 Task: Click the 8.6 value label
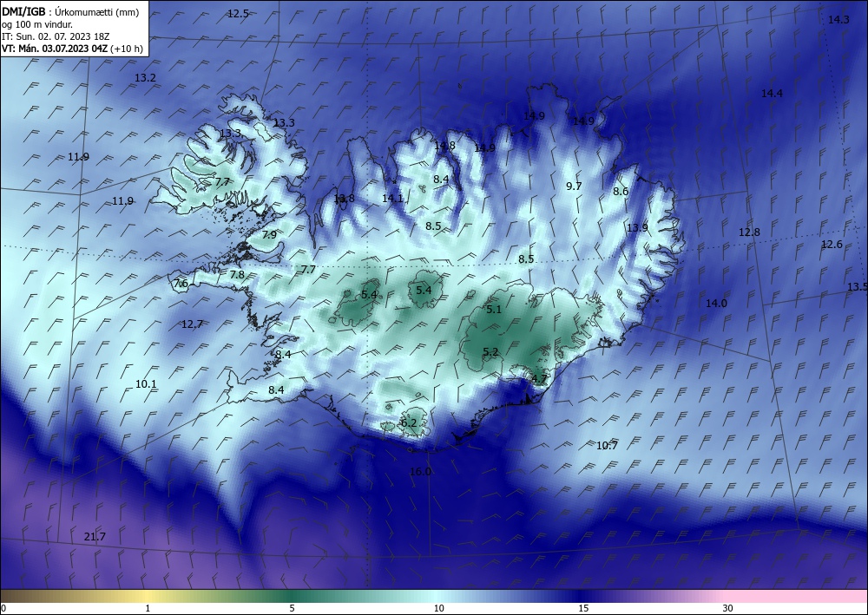point(621,192)
